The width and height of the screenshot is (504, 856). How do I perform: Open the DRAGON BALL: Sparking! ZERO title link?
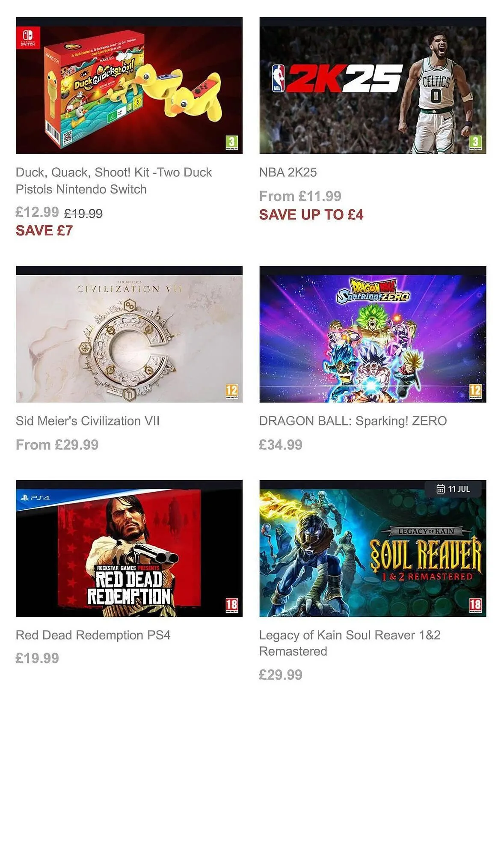click(x=353, y=421)
